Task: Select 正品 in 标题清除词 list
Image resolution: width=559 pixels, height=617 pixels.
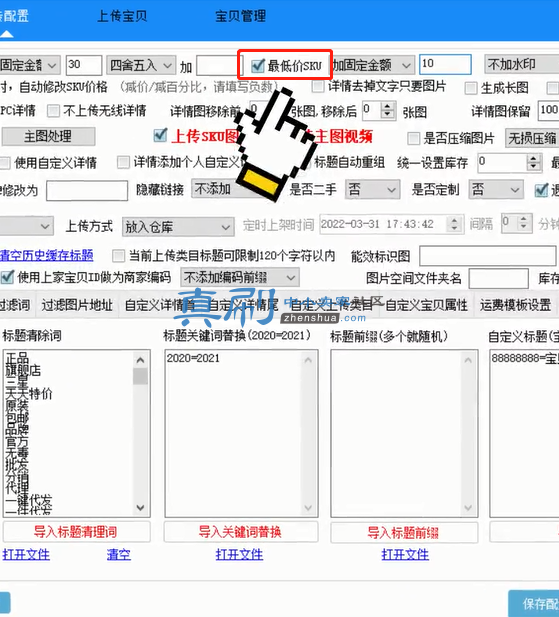Action: (x=17, y=358)
